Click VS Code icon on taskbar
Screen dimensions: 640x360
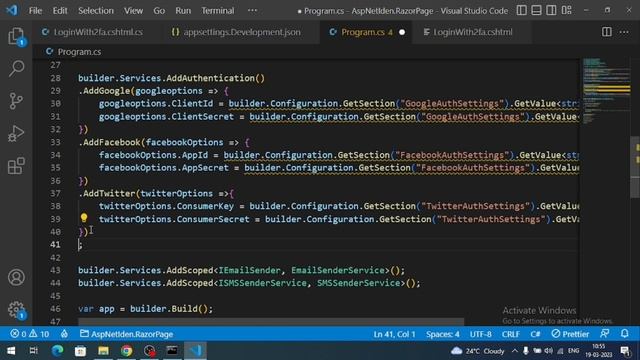[196, 351]
